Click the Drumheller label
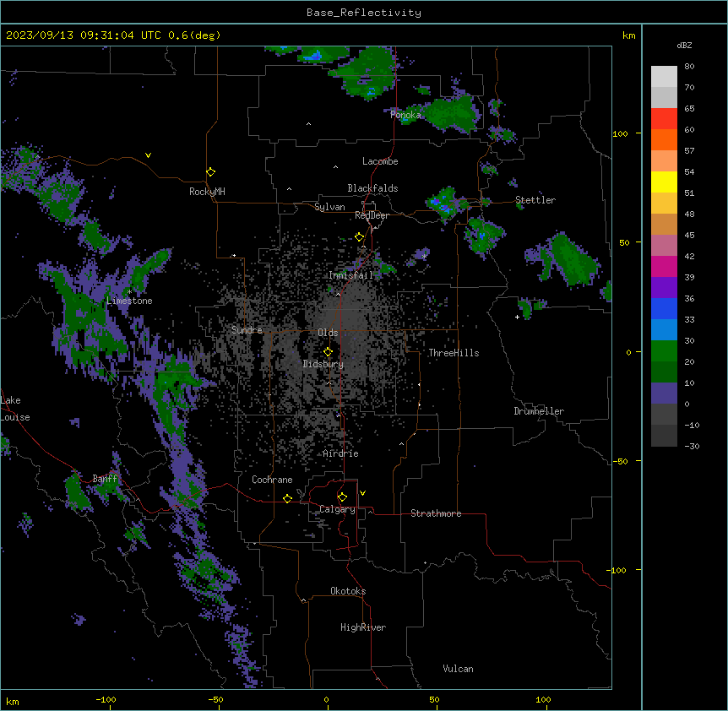 (x=539, y=411)
